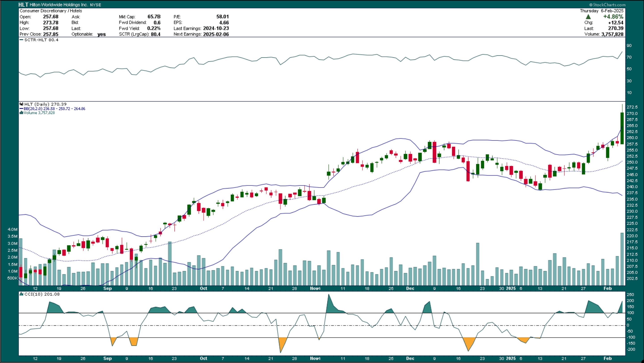644x363 pixels.
Task: Click the green up-triangle change indicator
Action: point(588,17)
